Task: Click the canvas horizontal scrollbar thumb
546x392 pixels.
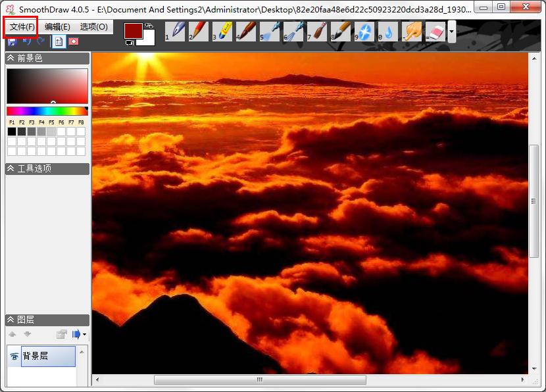Action: tap(260, 380)
